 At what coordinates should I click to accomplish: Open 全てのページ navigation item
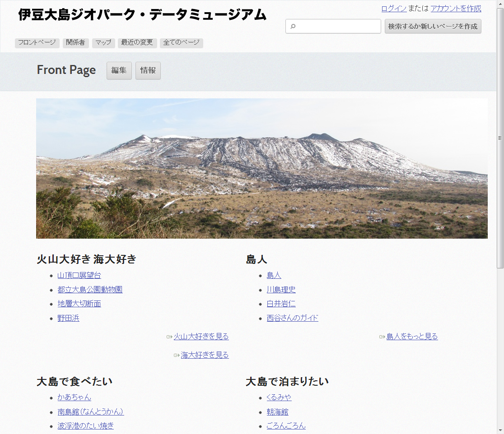[181, 43]
